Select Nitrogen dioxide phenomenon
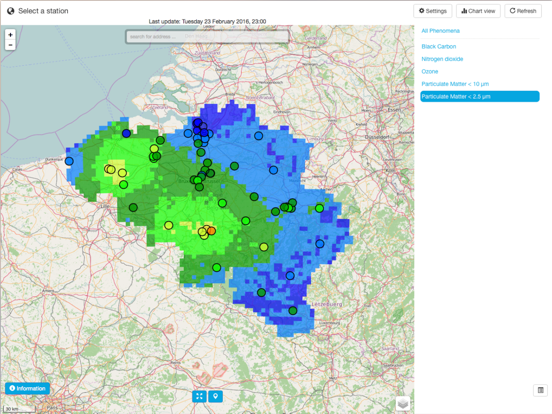The width and height of the screenshot is (552, 414). tap(442, 59)
